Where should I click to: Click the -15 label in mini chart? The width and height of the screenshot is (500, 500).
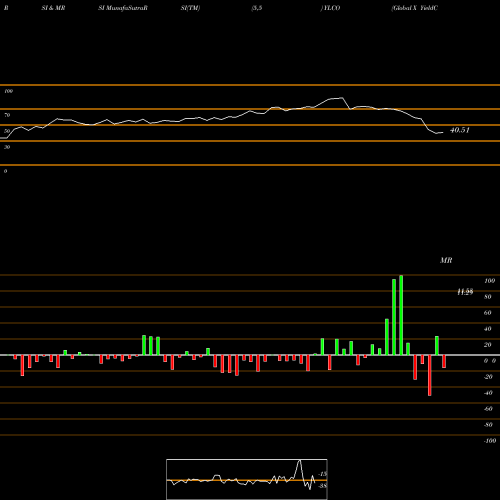point(323,474)
